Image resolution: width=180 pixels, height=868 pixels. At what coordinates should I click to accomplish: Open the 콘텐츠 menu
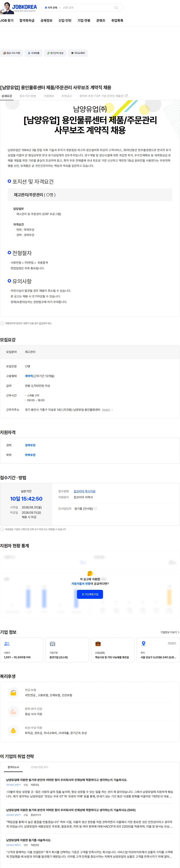coord(101,21)
